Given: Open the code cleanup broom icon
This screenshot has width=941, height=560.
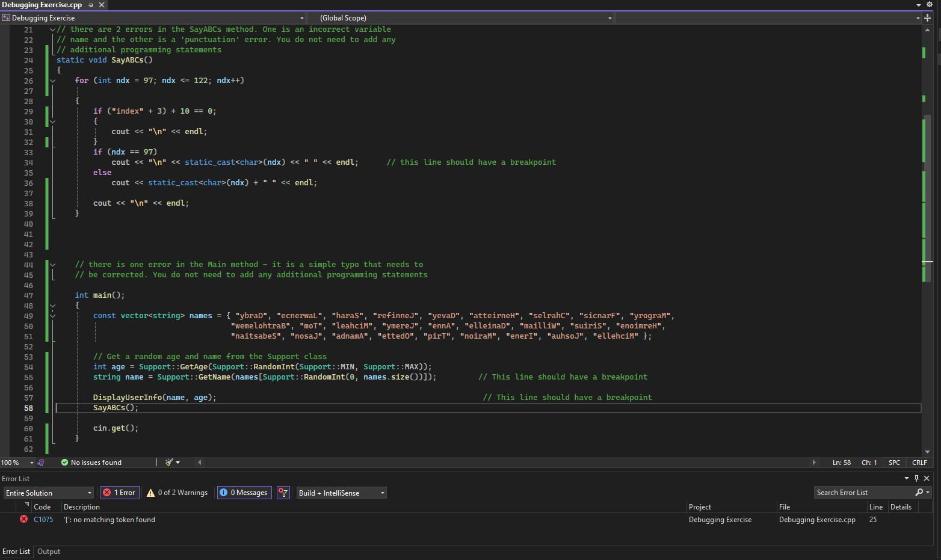Looking at the screenshot, I should 170,463.
